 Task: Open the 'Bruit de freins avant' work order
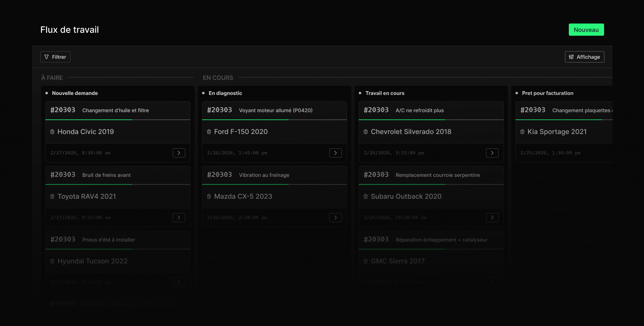point(107,175)
